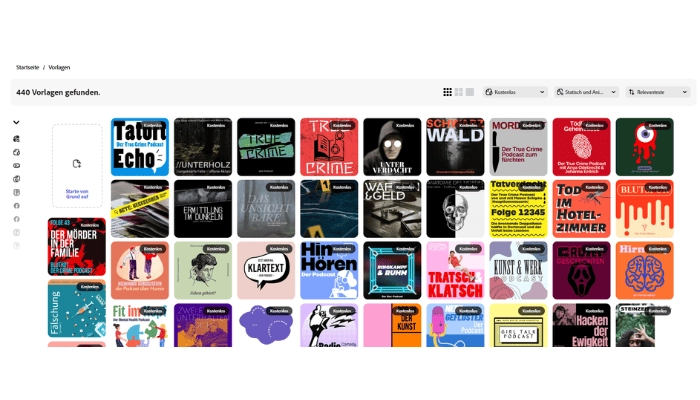Open the red True Crime book template
The width and height of the screenshot is (700, 400).
[329, 147]
